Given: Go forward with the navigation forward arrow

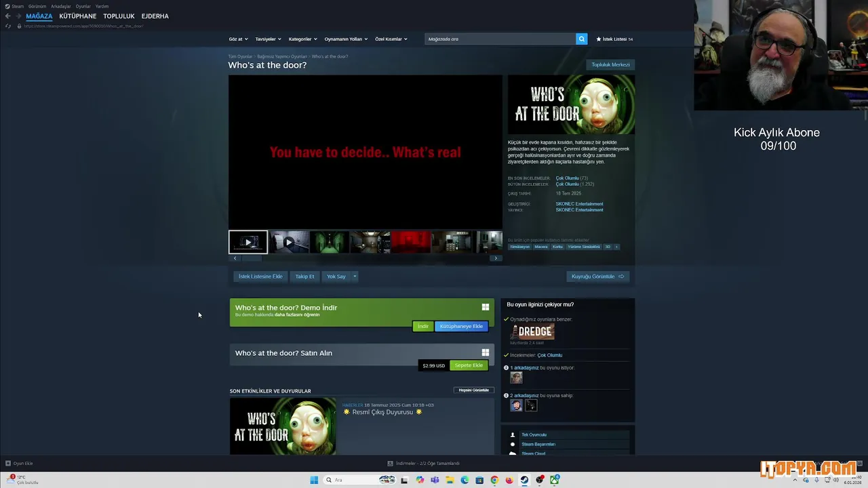Looking at the screenshot, I should (x=18, y=16).
